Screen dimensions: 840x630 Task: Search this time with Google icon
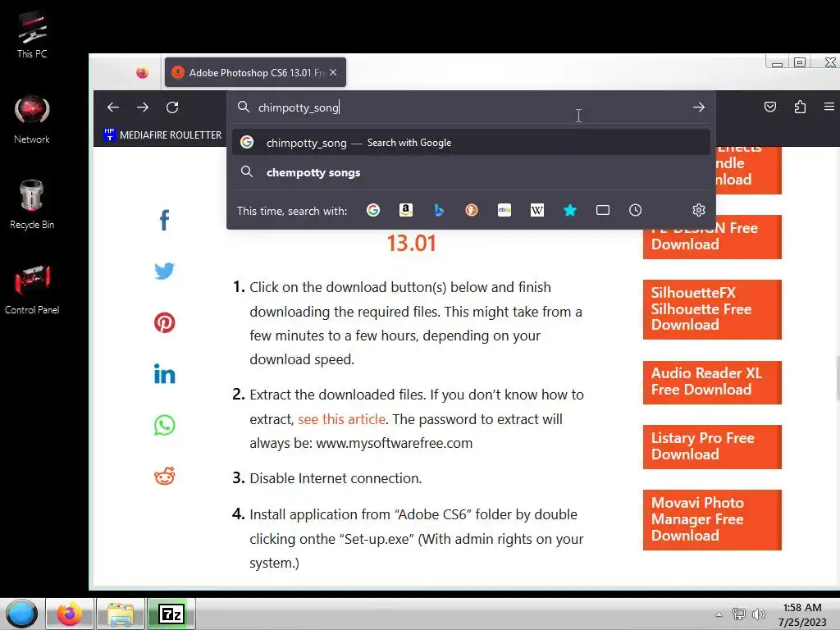click(x=373, y=210)
